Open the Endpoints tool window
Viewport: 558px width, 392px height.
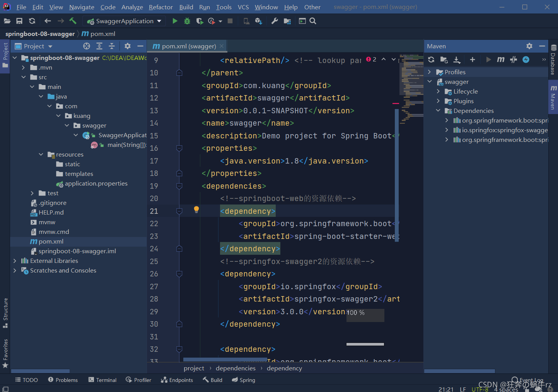(x=177, y=380)
